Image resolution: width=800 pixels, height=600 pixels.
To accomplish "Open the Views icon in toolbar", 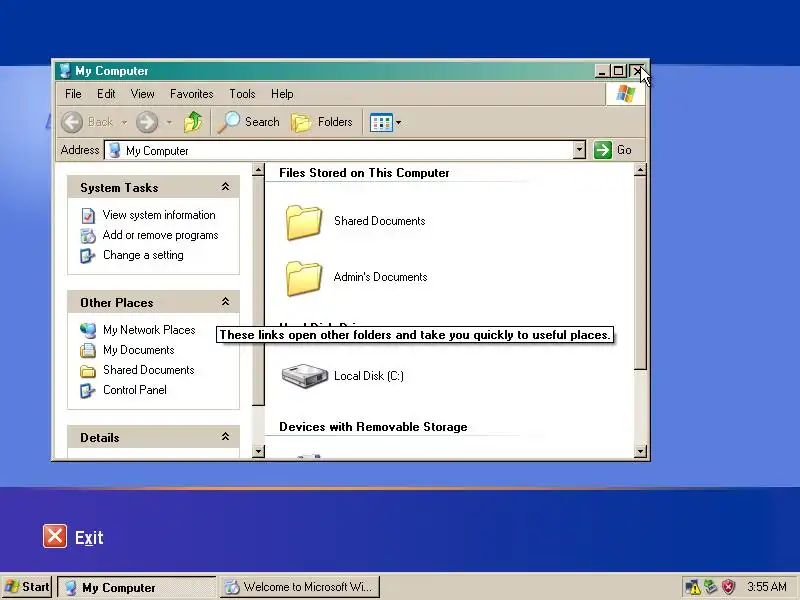I will tap(381, 122).
